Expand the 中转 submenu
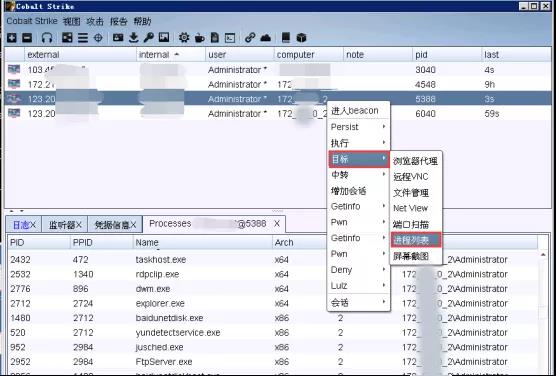 point(358,175)
